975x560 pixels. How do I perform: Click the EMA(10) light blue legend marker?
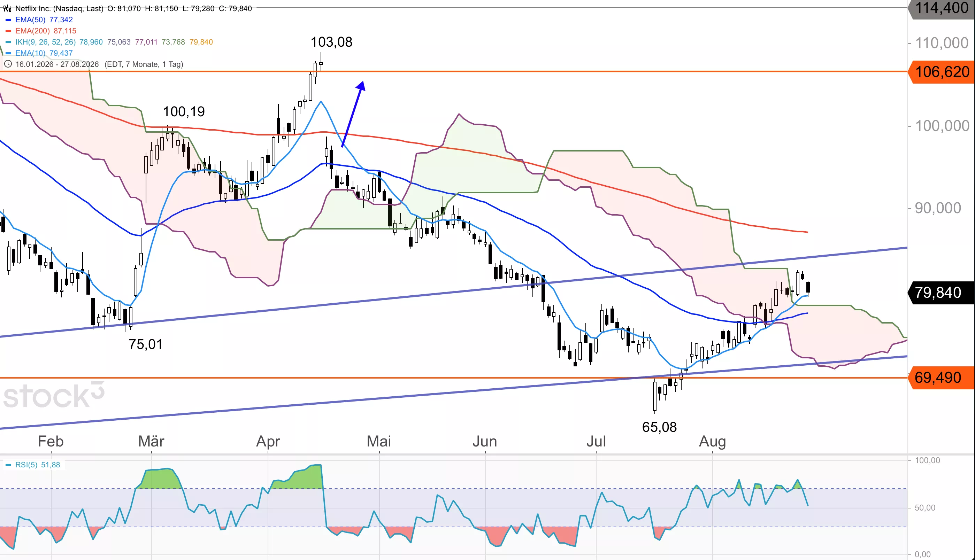pyautogui.click(x=8, y=53)
